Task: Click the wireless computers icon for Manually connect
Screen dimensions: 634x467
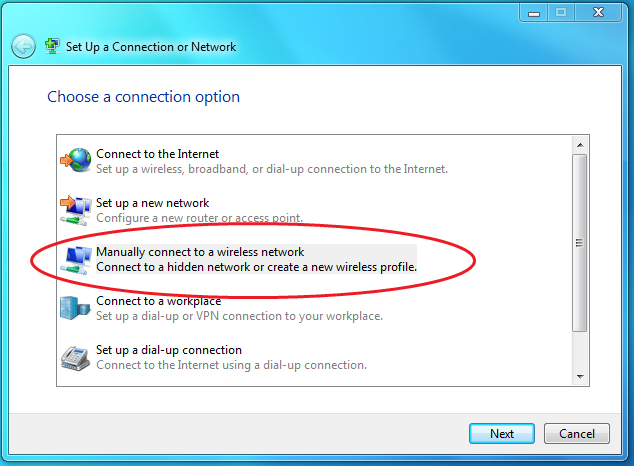Action: click(x=76, y=260)
